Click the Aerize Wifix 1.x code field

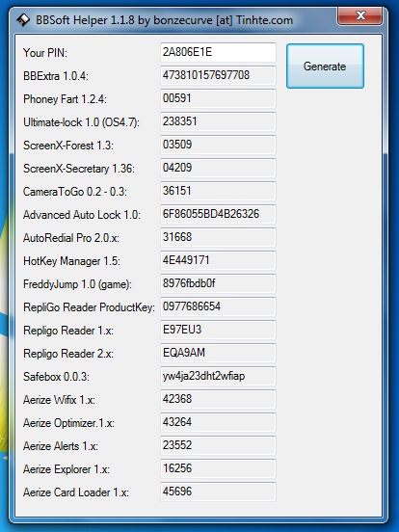tap(218, 399)
